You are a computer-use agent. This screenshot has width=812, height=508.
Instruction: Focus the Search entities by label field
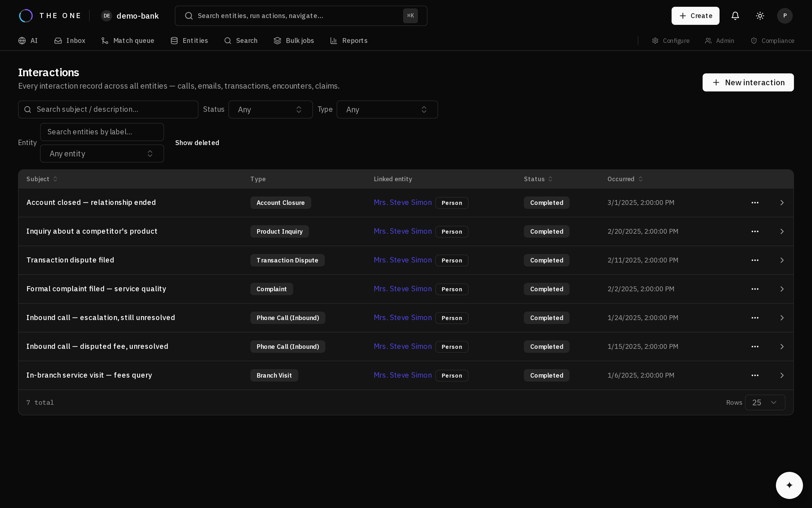102,132
